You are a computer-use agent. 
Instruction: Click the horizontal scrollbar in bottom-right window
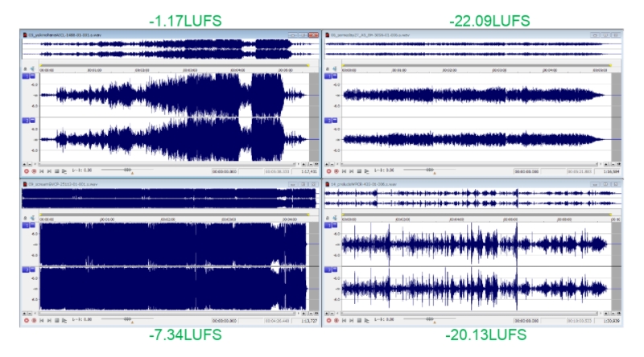(475, 314)
